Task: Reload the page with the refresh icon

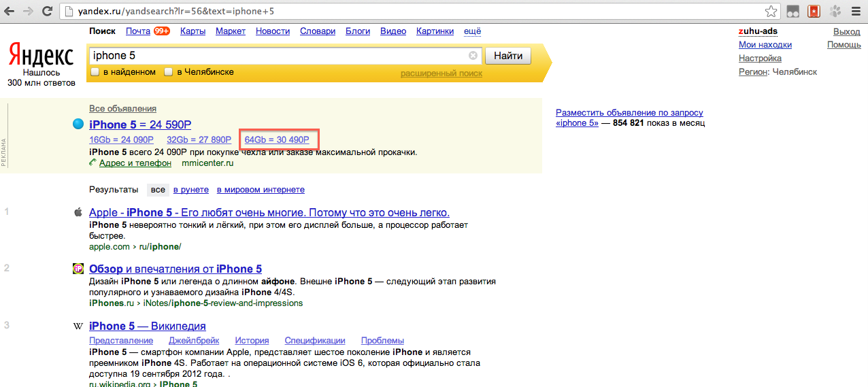Action: pyautogui.click(x=48, y=12)
